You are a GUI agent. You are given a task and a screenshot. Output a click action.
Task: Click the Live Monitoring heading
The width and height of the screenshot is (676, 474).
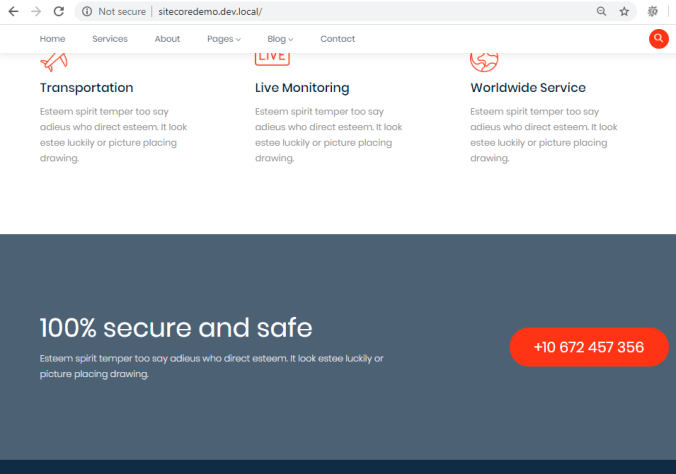click(x=302, y=88)
